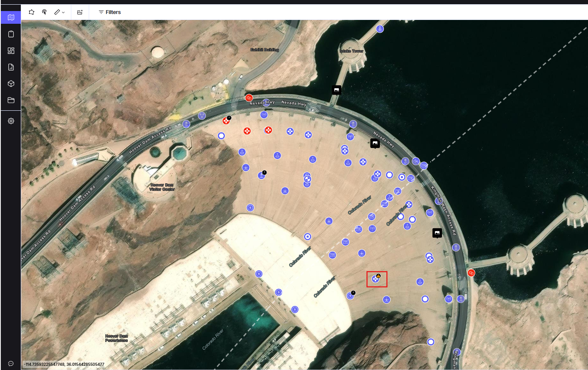Click the Hoover Dam Visitor Center label
This screenshot has height=370, width=588.
click(162, 187)
